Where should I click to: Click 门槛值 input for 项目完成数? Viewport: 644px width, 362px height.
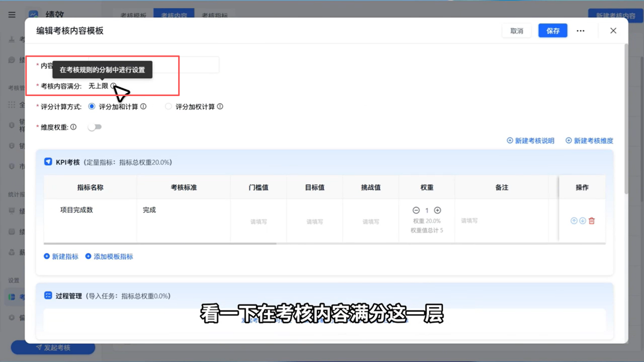click(x=259, y=222)
